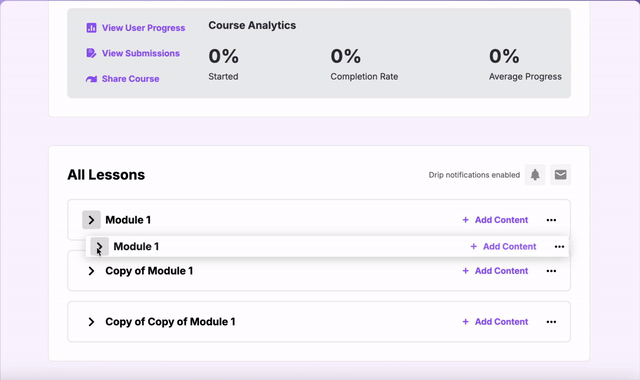Open the View User Progress link
The height and width of the screenshot is (380, 640).
pyautogui.click(x=143, y=28)
